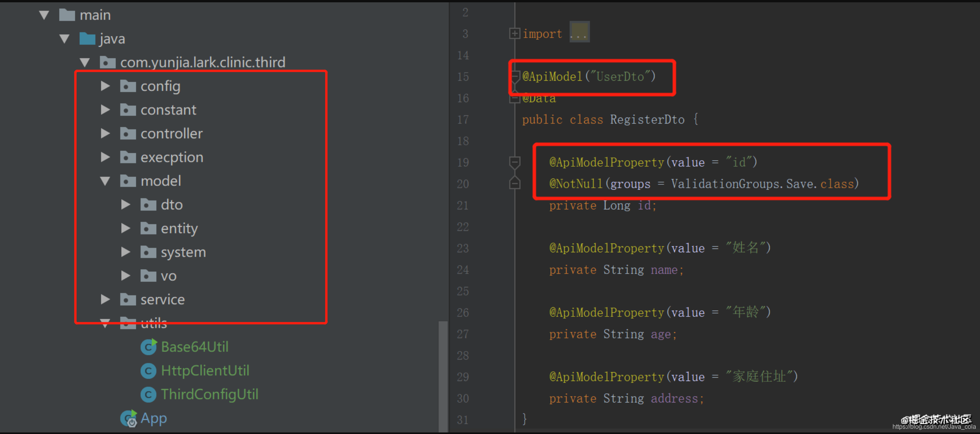Collapse the main folder arrow
Viewport: 980px width, 434px height.
tap(44, 15)
